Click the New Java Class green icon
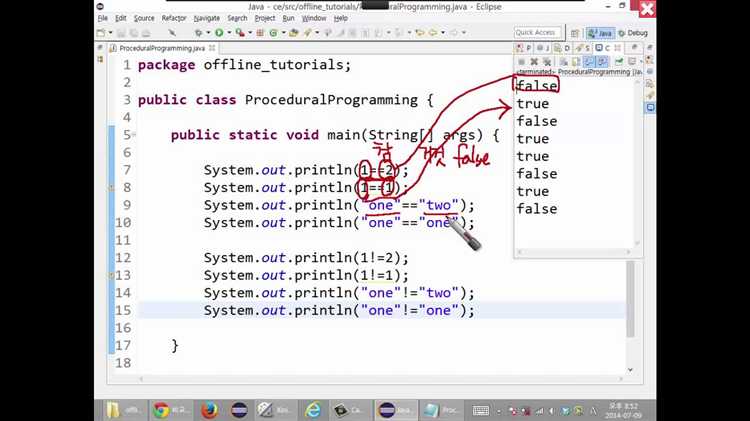This screenshot has height=421, width=750. 274,33
